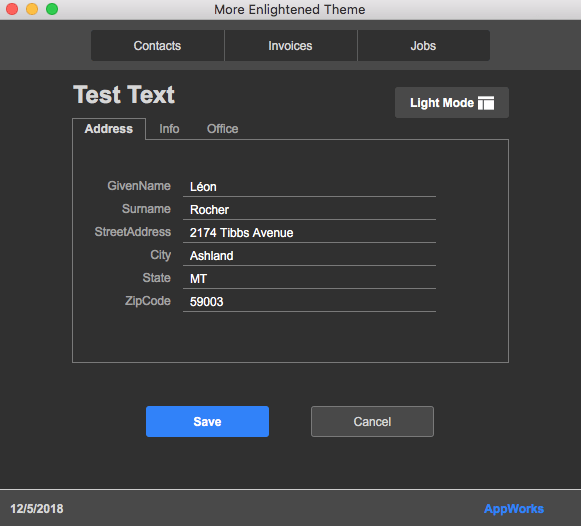581x526 pixels.
Task: Open the Invoices section
Action: pos(290,46)
